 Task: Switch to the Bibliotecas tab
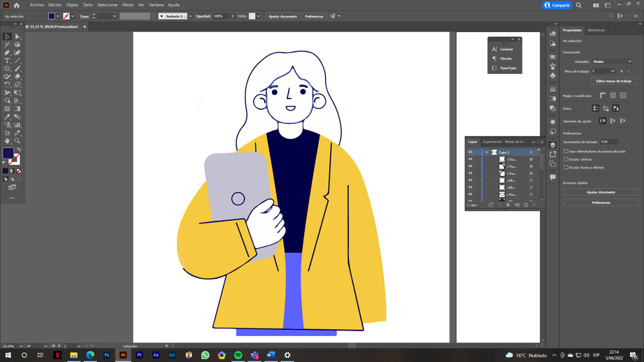(x=596, y=30)
